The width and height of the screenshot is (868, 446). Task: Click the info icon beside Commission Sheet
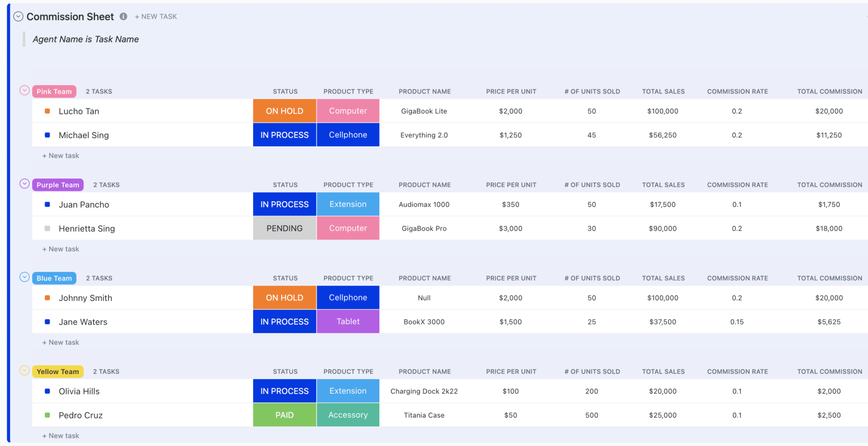pos(123,16)
